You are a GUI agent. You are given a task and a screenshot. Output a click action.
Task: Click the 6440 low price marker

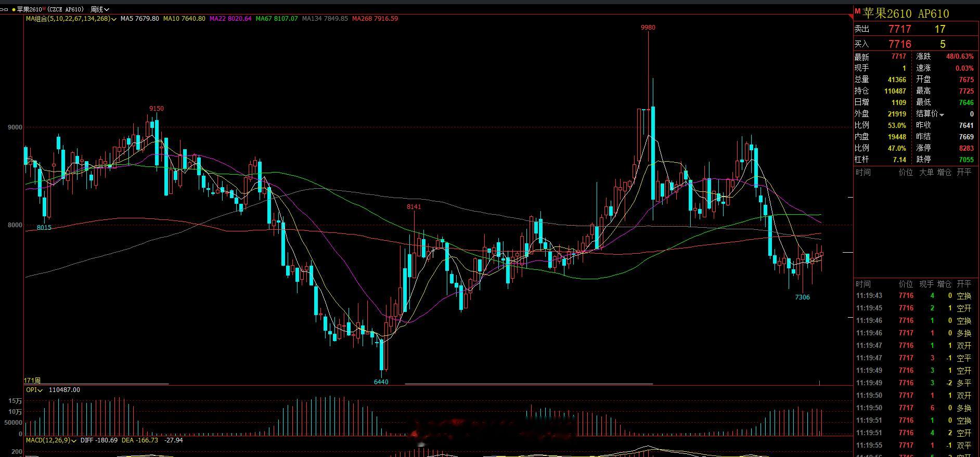381,382
